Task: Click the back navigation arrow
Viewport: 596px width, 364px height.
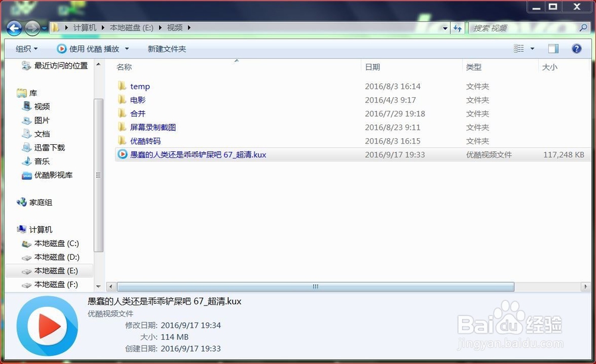Action: pos(13,27)
